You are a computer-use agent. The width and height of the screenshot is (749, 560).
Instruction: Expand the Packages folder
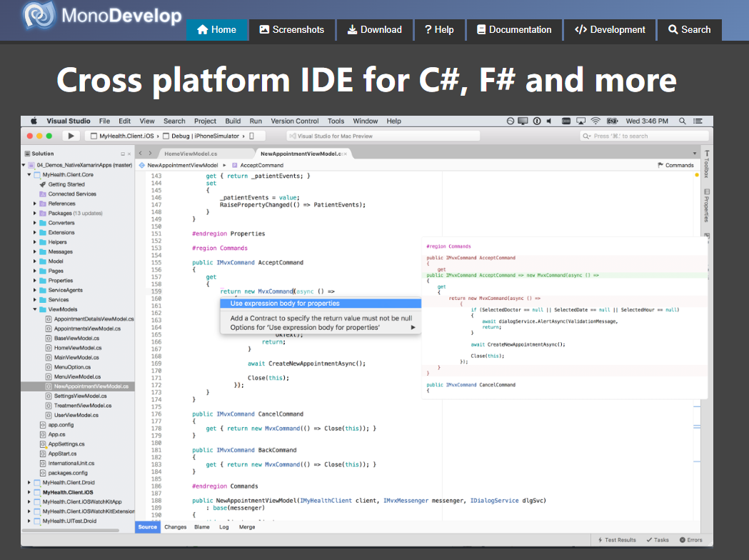(x=35, y=213)
